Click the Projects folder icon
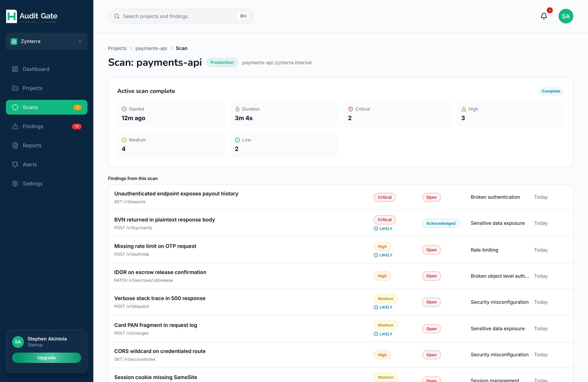The height and width of the screenshot is (382, 588). (x=15, y=88)
